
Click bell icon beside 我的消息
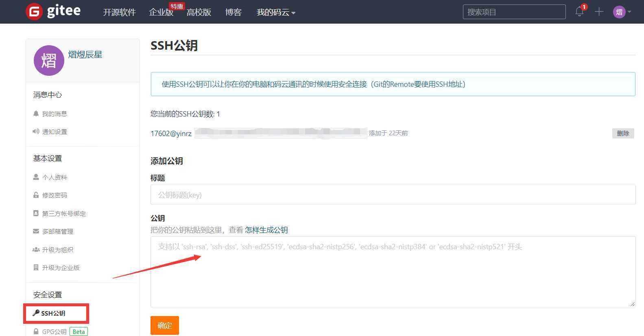(x=36, y=113)
